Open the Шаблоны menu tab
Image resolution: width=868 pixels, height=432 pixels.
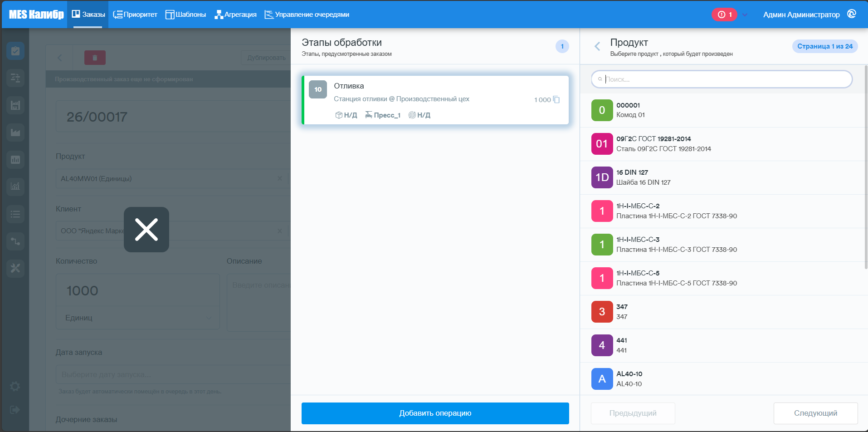point(185,15)
